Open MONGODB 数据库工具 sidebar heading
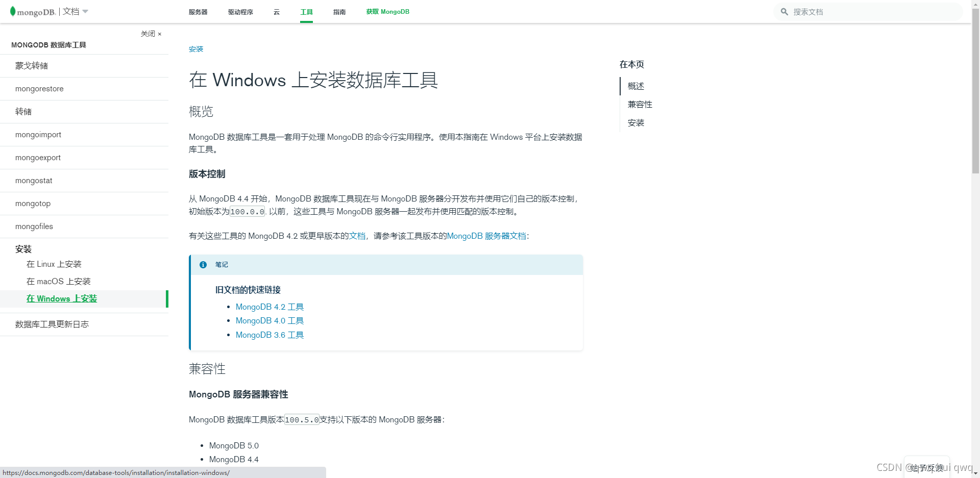This screenshot has width=980, height=478. click(x=49, y=45)
